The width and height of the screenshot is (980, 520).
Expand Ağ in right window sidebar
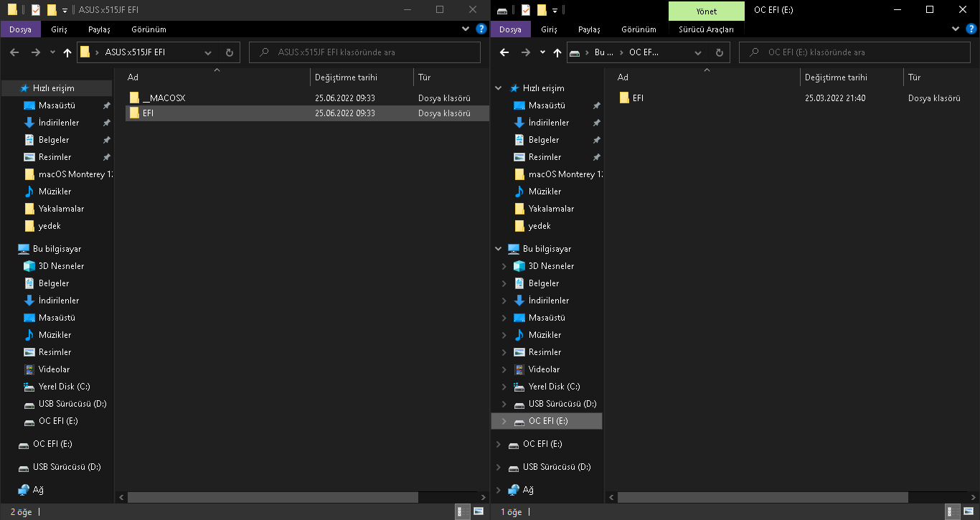click(499, 490)
